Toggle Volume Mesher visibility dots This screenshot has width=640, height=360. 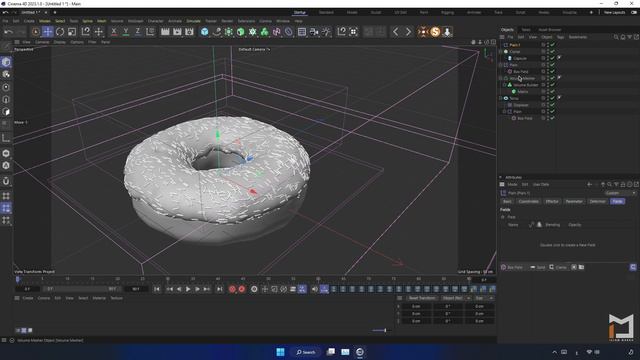[548, 78]
